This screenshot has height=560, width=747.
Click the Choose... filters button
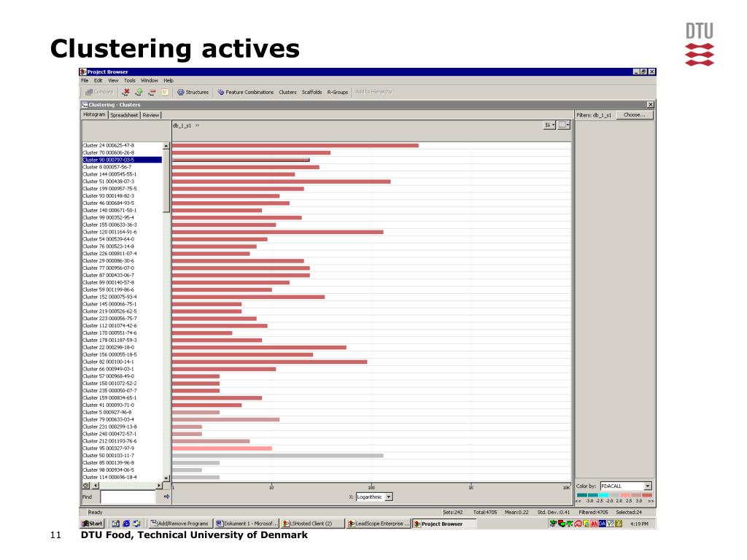[634, 114]
